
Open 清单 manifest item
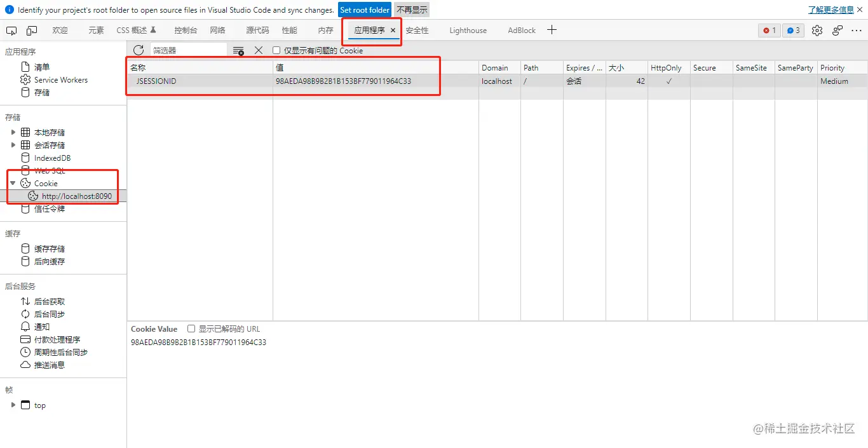click(42, 67)
